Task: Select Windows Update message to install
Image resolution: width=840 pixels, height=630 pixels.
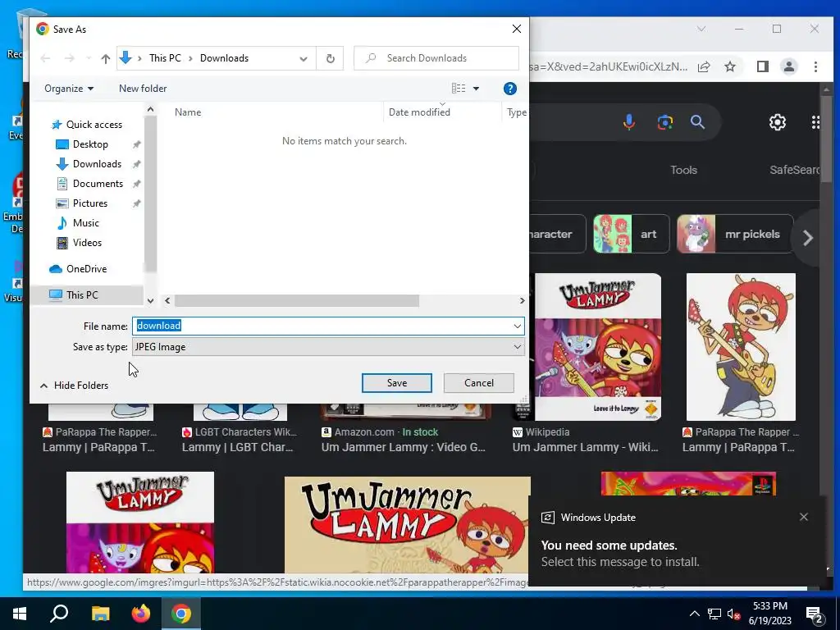Action: [620, 561]
